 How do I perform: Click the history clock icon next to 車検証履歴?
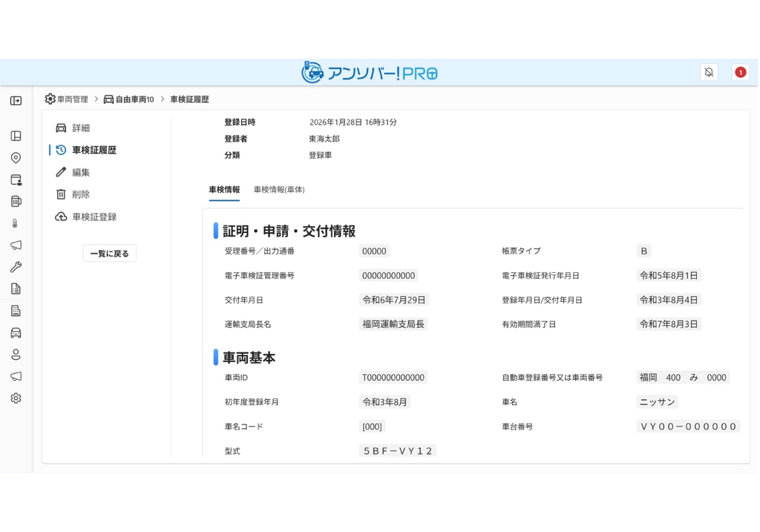coord(61,150)
